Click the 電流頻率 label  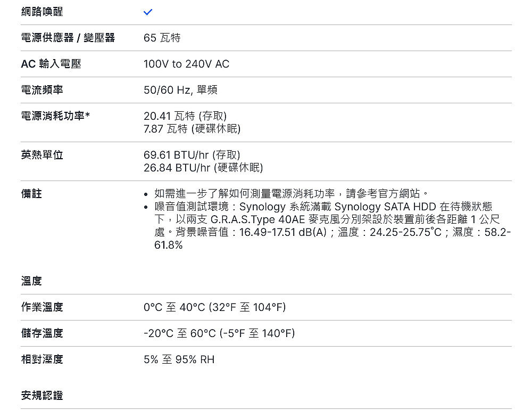42,90
